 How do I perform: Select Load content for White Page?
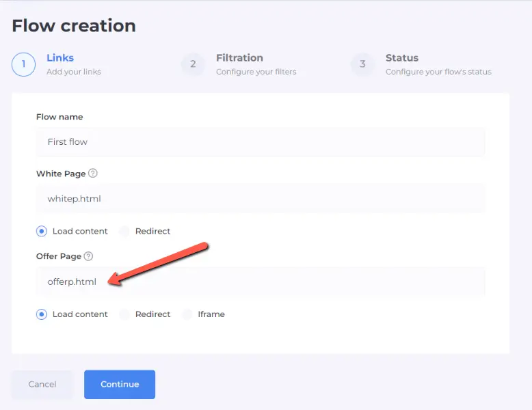point(42,231)
